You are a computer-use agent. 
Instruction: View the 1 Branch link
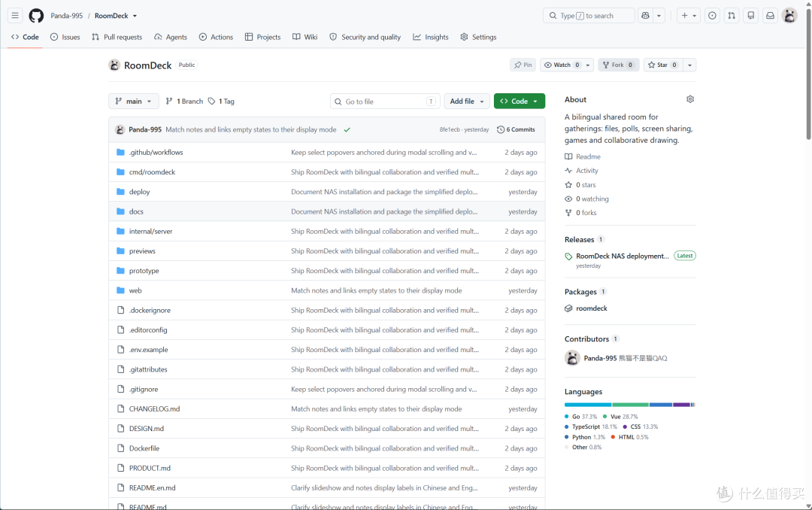point(184,101)
